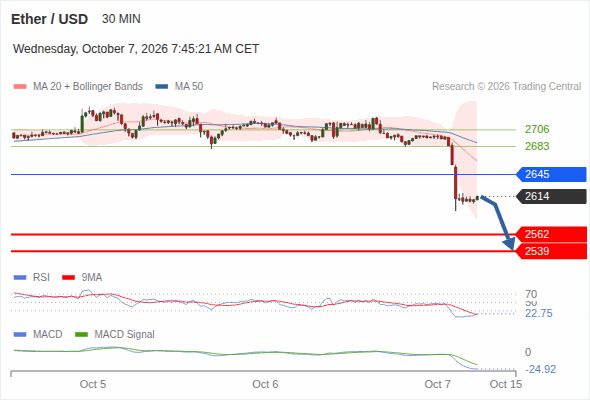The width and height of the screenshot is (590, 400).
Task: Click the MACD value -24.92
Action: tap(540, 369)
